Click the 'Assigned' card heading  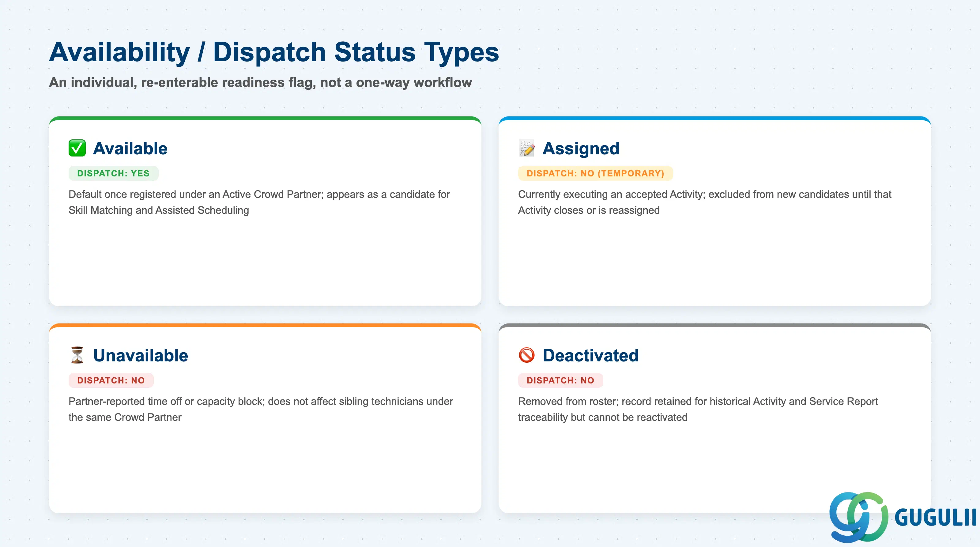tap(581, 148)
